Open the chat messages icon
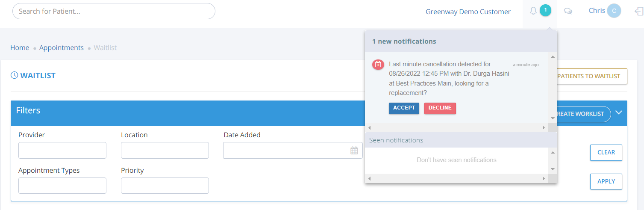Image resolution: width=644 pixels, height=210 pixels. [x=568, y=12]
